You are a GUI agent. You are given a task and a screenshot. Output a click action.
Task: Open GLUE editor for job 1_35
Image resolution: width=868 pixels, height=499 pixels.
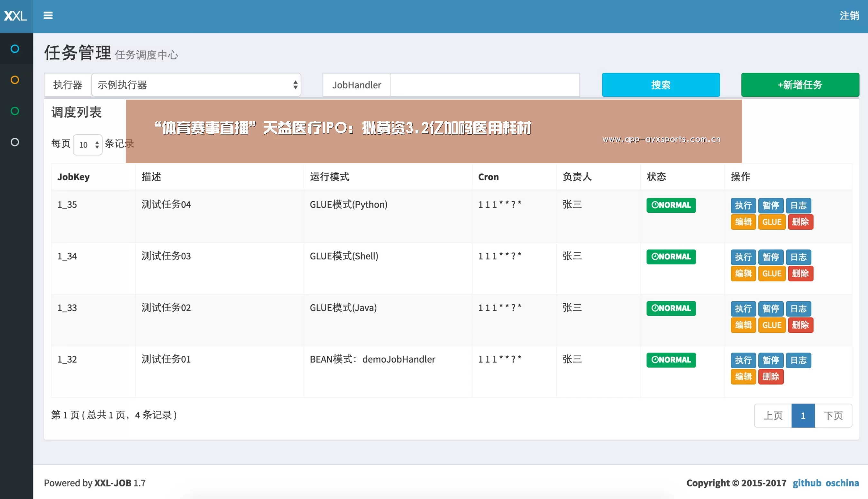pos(772,222)
